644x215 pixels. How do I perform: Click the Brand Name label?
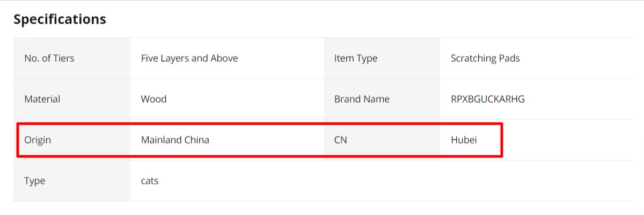pos(362,99)
